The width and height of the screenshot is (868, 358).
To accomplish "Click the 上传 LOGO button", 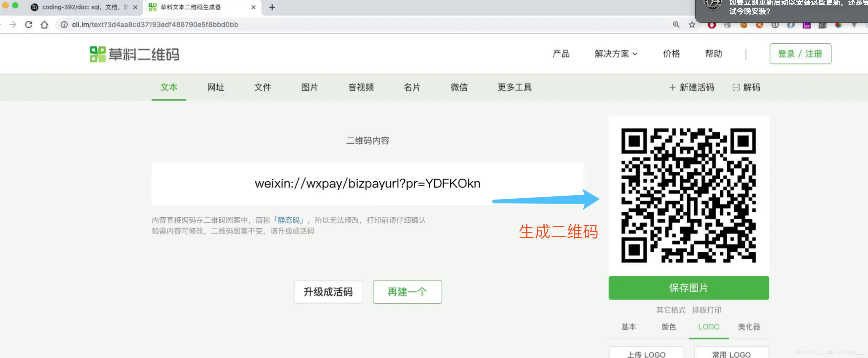I will click(x=646, y=353).
